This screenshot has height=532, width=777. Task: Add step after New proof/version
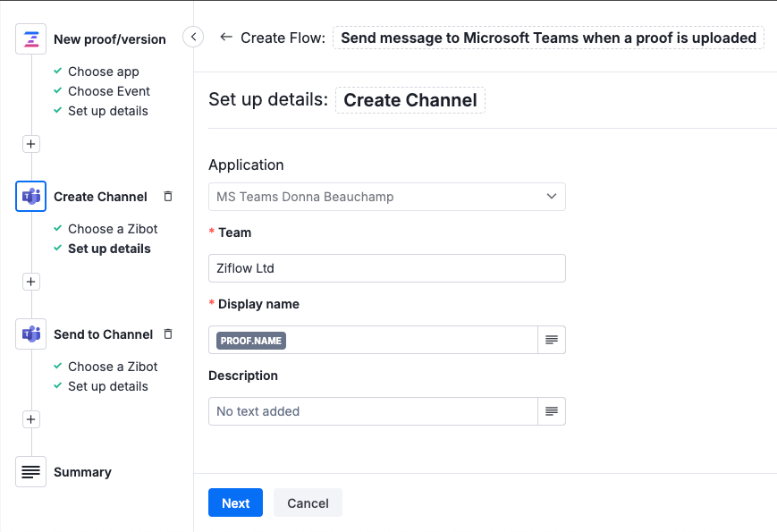click(x=31, y=144)
